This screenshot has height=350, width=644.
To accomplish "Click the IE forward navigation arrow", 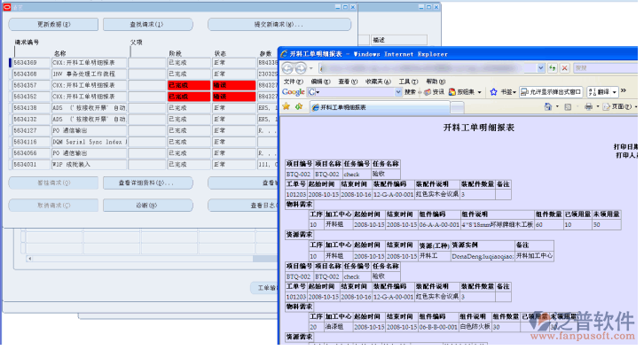I will coord(301,68).
